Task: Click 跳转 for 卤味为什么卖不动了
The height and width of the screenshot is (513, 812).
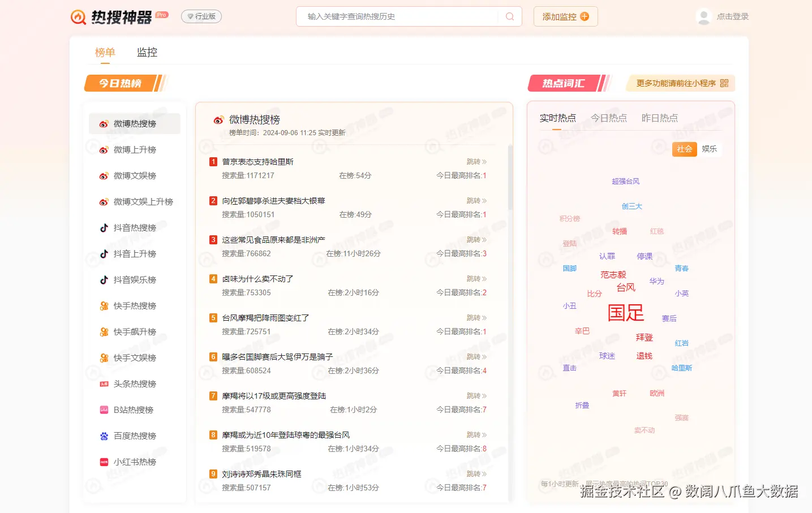Action: point(476,279)
